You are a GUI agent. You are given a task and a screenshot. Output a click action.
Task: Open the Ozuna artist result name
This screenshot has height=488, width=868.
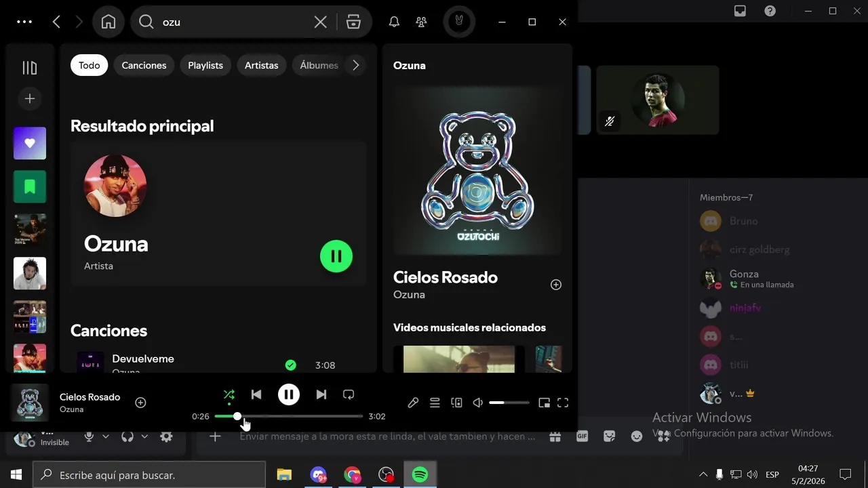click(x=116, y=244)
